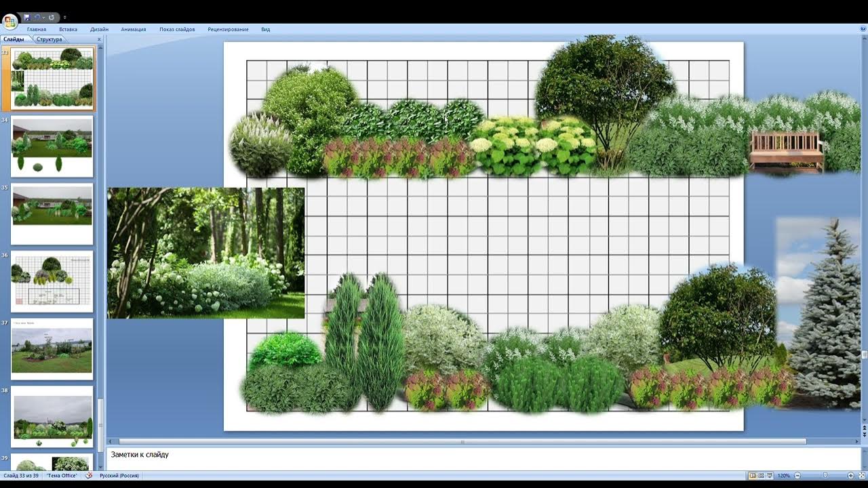This screenshot has width=868, height=488.
Task: Open the Вставка ribbon tab
Action: click(x=68, y=29)
